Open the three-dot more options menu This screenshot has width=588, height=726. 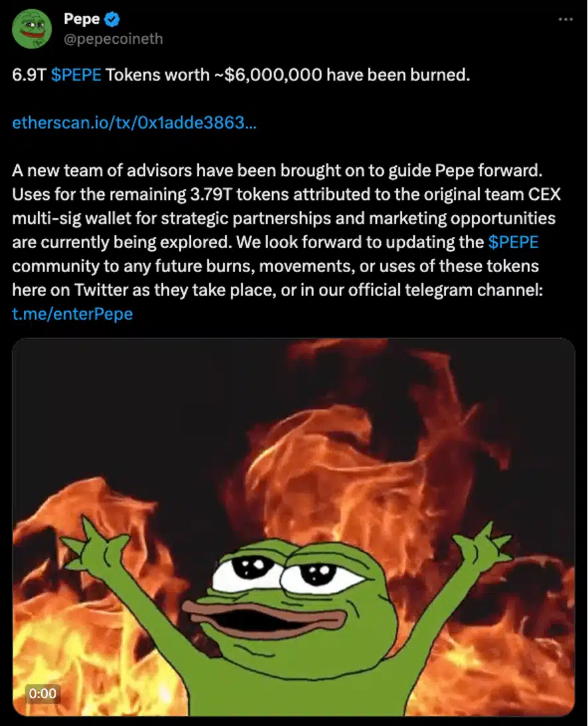(565, 19)
